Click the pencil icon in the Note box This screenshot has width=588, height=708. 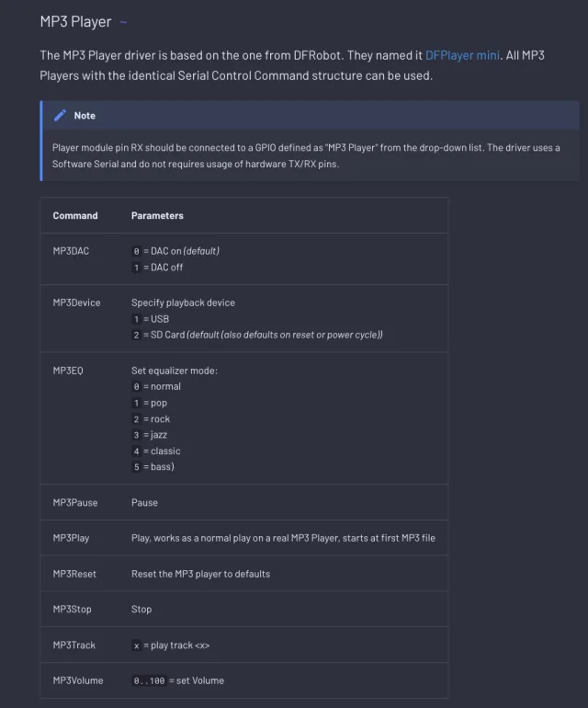61,116
